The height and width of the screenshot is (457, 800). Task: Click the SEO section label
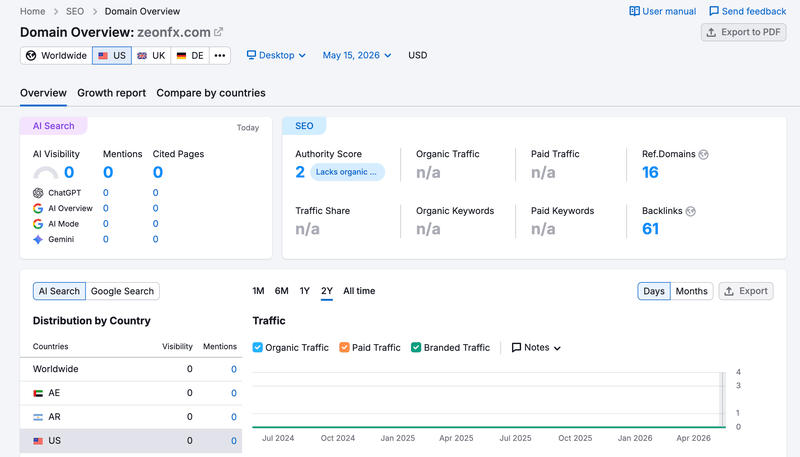304,126
